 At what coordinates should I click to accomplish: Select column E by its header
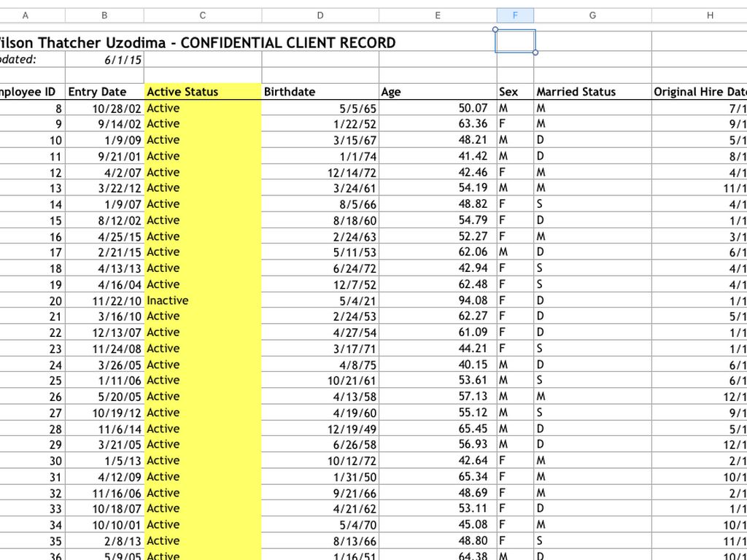438,15
